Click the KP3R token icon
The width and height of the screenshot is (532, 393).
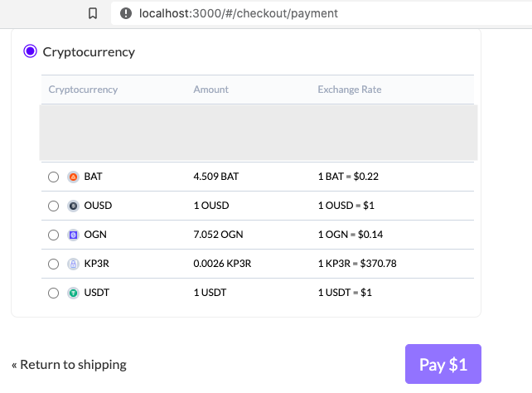(x=73, y=264)
